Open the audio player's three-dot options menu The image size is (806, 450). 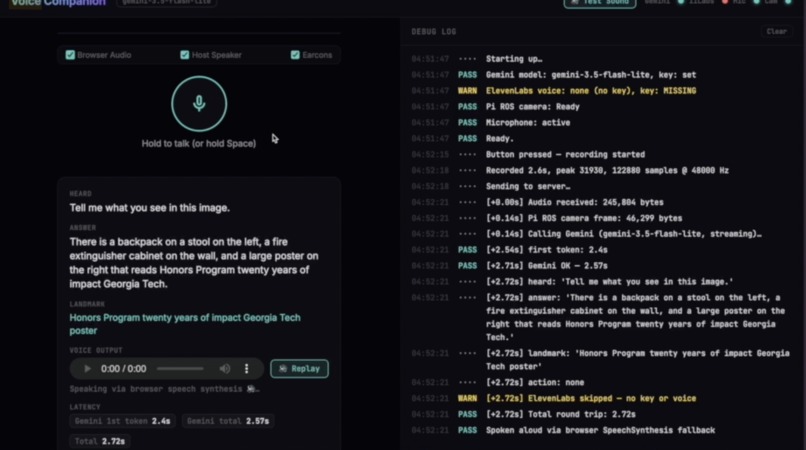pyautogui.click(x=247, y=369)
